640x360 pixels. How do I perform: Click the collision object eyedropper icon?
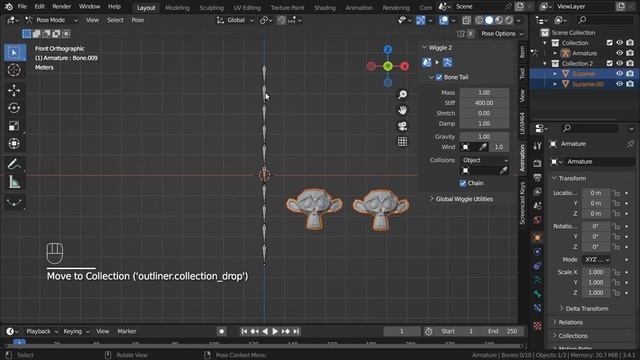(504, 171)
